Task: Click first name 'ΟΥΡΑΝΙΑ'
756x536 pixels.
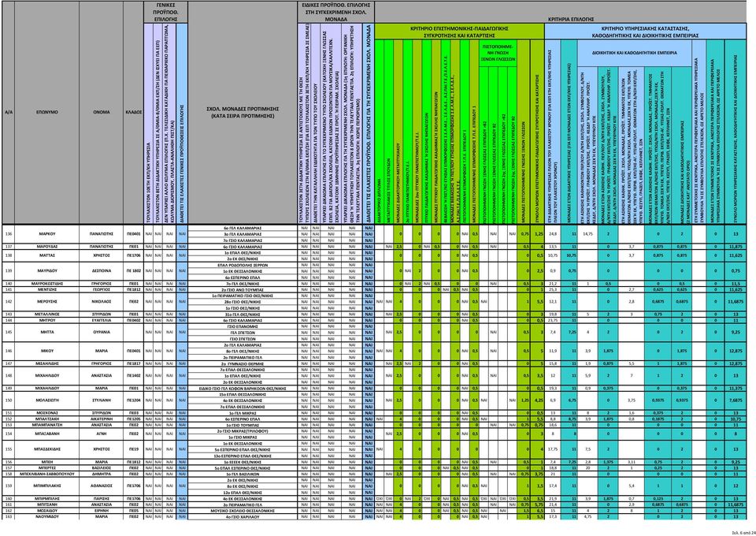Action: pyautogui.click(x=102, y=333)
